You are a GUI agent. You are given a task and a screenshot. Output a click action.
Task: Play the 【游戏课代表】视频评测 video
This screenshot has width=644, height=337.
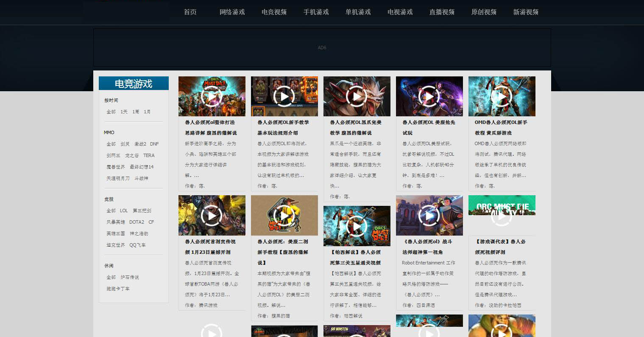coord(502,216)
